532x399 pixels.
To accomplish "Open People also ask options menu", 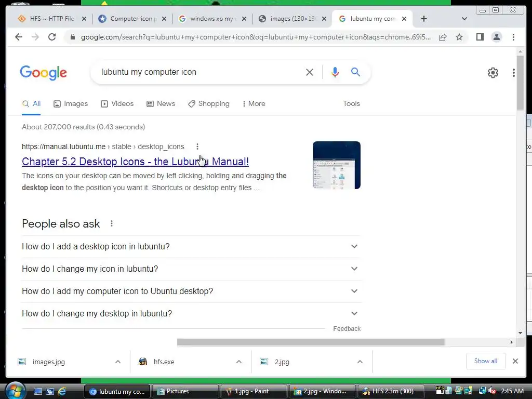I will point(112,223).
